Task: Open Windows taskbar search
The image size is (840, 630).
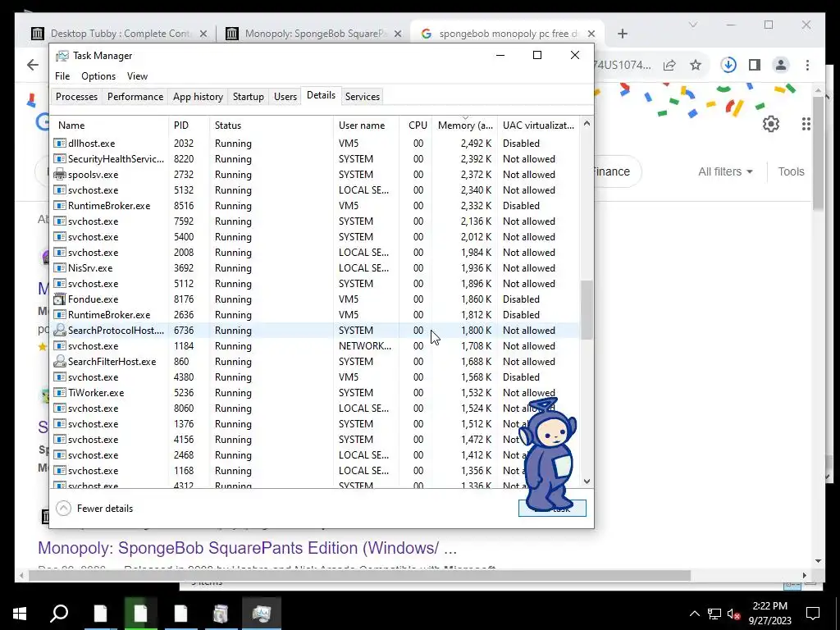Action: click(59, 614)
